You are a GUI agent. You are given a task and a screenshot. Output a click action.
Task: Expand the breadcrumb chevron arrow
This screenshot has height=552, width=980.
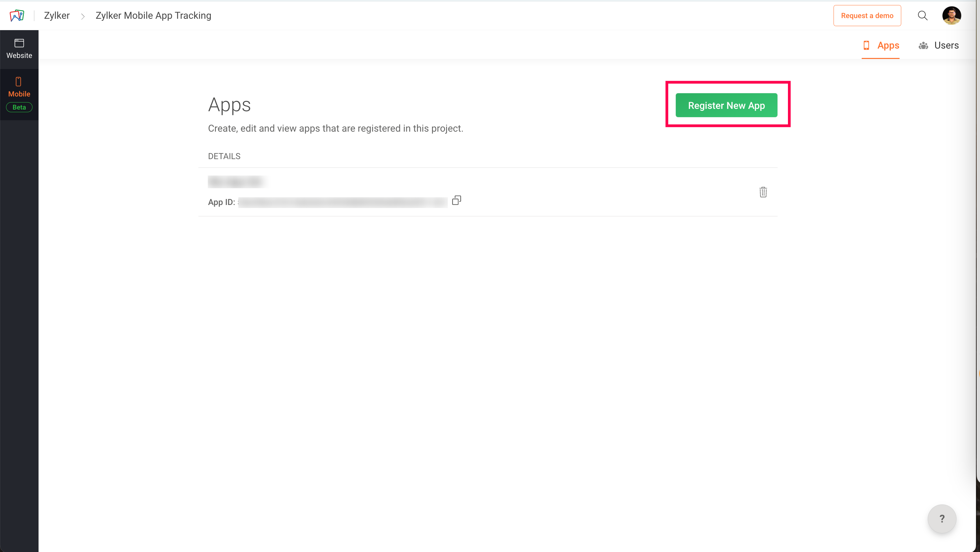[82, 16]
